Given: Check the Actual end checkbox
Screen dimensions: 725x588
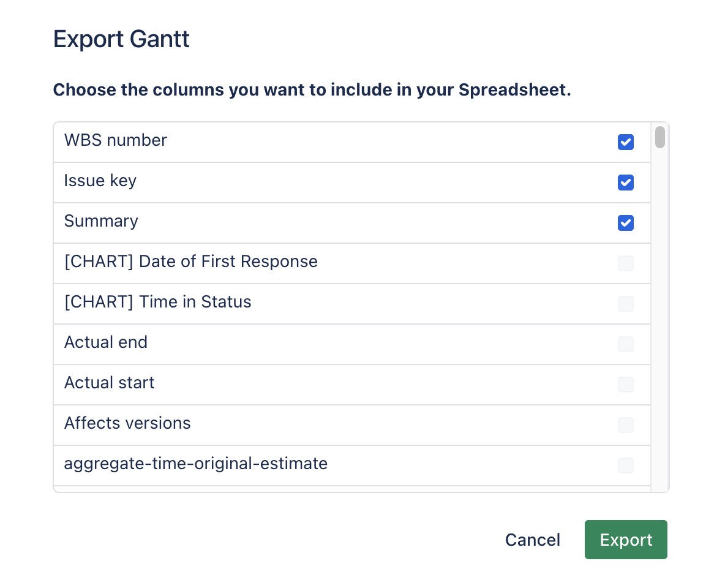Looking at the screenshot, I should pyautogui.click(x=625, y=344).
